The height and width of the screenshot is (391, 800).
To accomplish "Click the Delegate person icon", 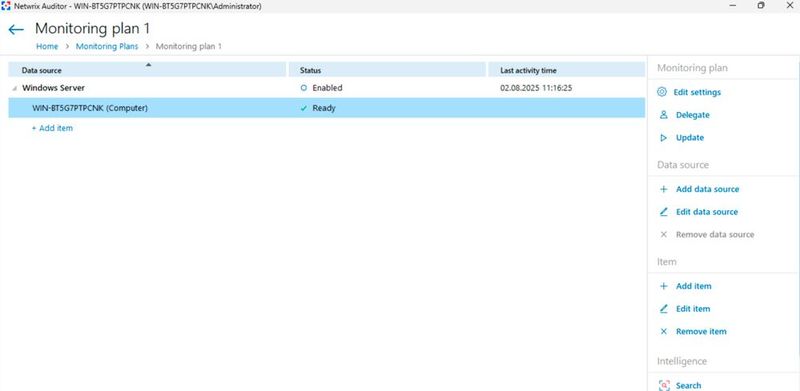I will pyautogui.click(x=663, y=115).
